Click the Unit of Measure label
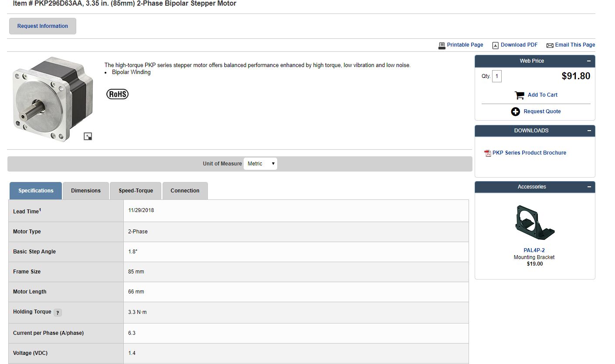 tap(222, 164)
